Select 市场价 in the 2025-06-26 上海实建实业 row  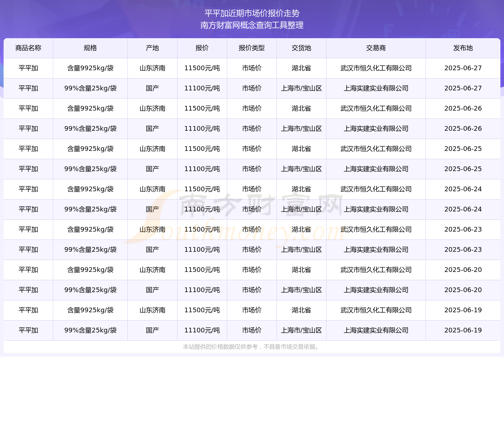coord(252,129)
